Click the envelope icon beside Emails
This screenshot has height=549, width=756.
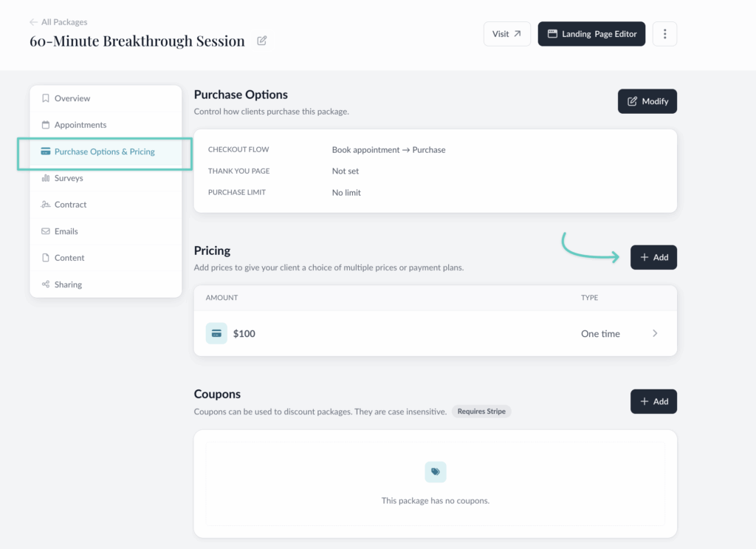(x=46, y=231)
